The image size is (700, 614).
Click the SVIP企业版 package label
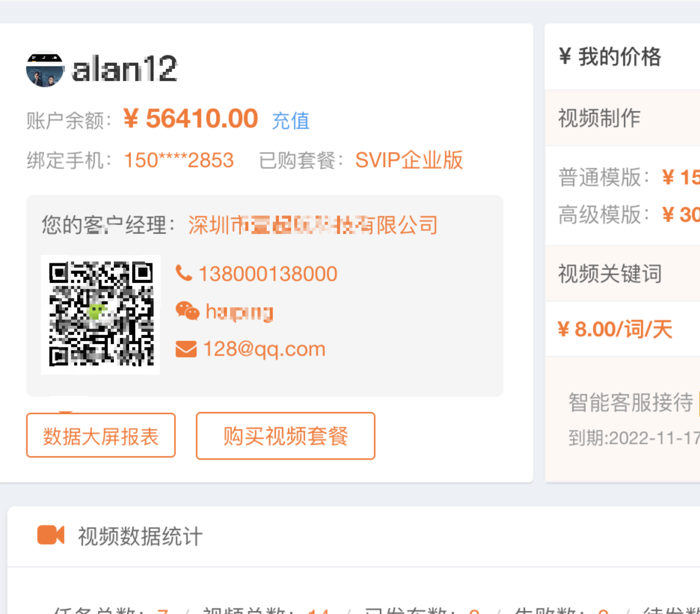(409, 160)
